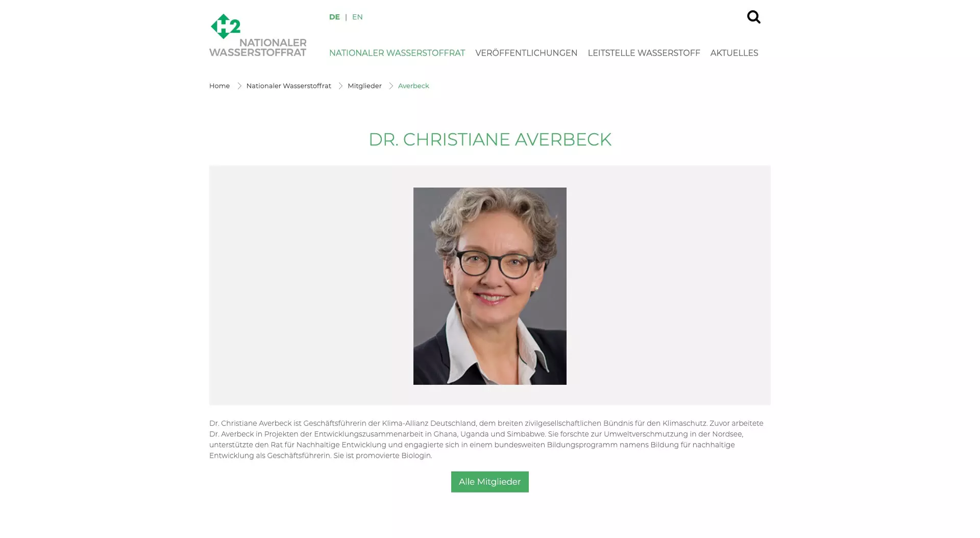The image size is (980, 538).
Task: Click the chevron before Averbeck breadcrumb
Action: pyautogui.click(x=390, y=86)
